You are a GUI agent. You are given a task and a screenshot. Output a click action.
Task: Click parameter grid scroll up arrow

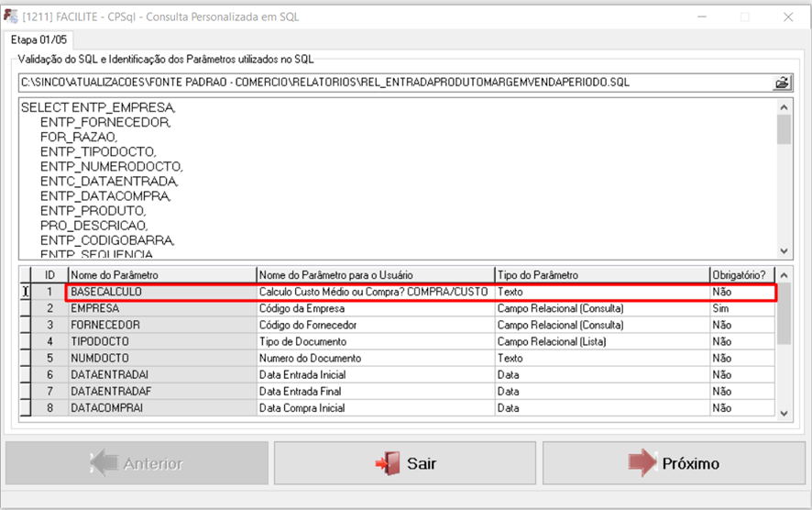pyautogui.click(x=784, y=275)
